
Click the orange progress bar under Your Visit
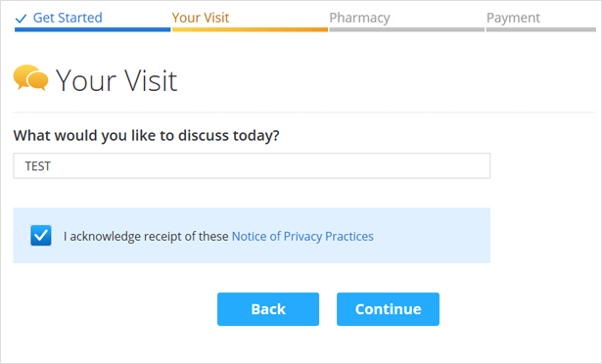click(250, 29)
